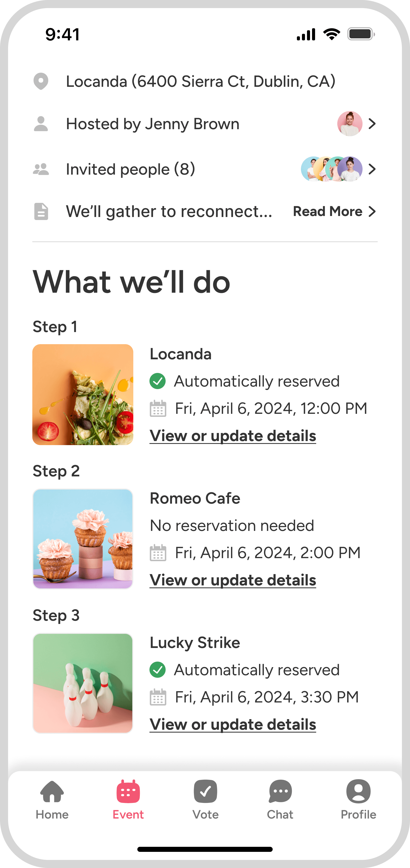View or update Locanda details
The width and height of the screenshot is (410, 868).
pos(233,436)
